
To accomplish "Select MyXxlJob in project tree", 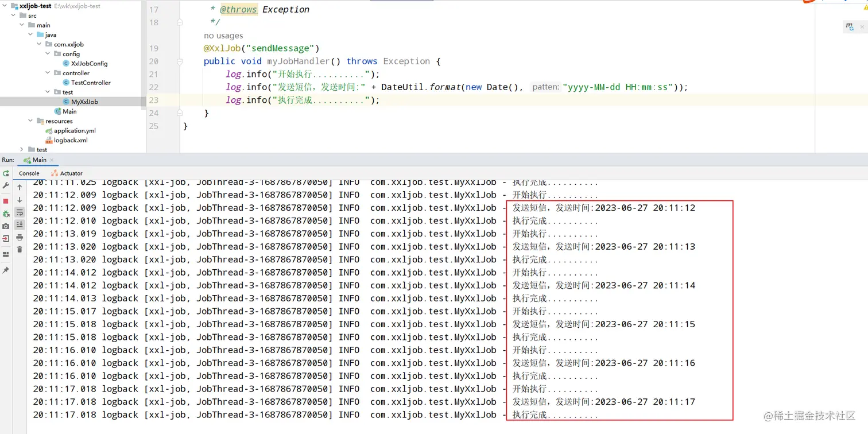I will point(80,102).
